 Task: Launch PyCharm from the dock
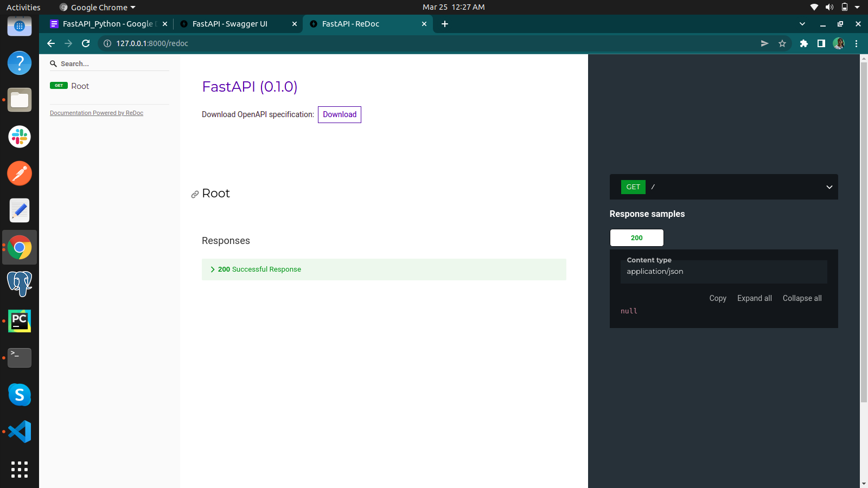tap(20, 320)
